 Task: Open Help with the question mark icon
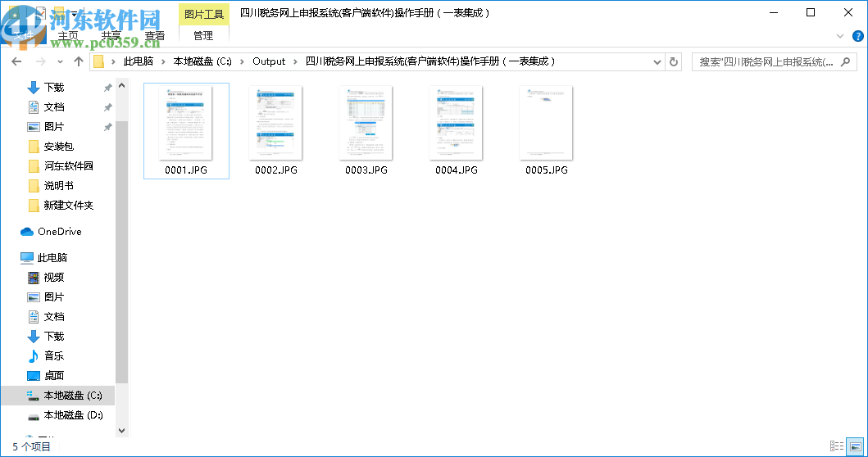click(858, 37)
